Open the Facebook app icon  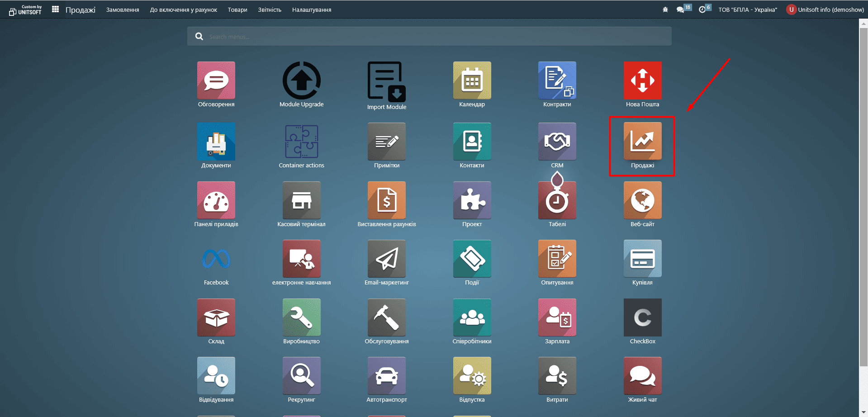point(216,259)
